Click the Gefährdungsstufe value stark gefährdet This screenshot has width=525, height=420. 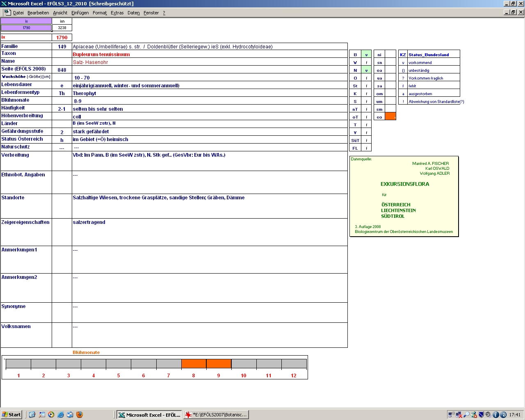[91, 132]
